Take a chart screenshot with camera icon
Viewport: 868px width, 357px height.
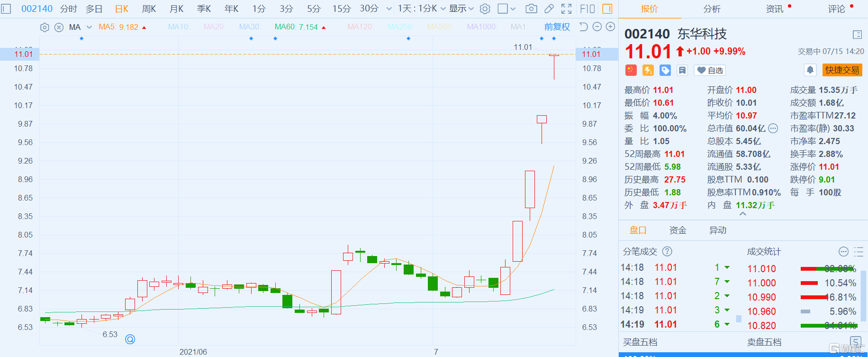click(532, 9)
